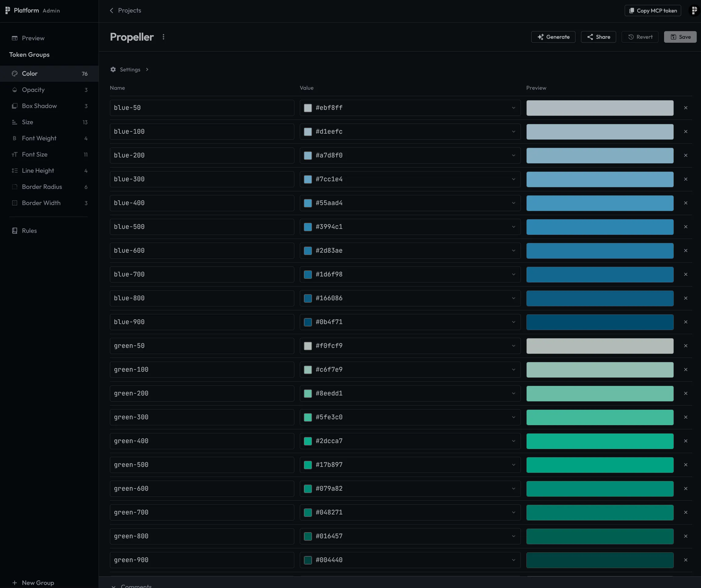This screenshot has width=701, height=588.
Task: Delete the blue-200 token
Action: tap(686, 156)
